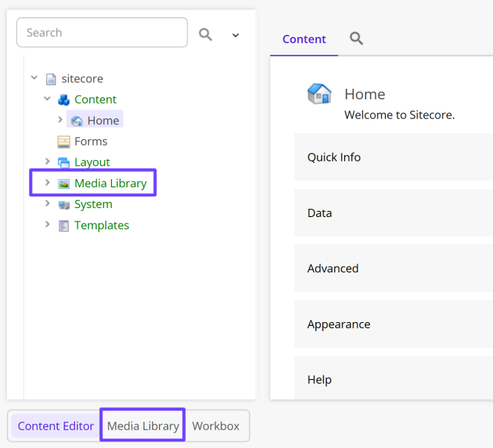The height and width of the screenshot is (448, 493).
Task: Expand the Home tree node
Action: coord(61,119)
